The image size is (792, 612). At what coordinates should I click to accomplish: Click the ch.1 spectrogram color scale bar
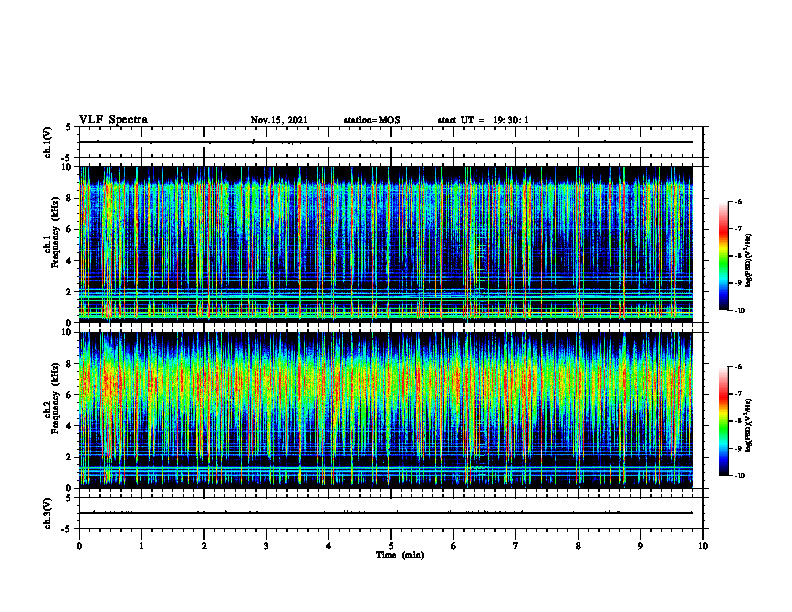[724, 256]
